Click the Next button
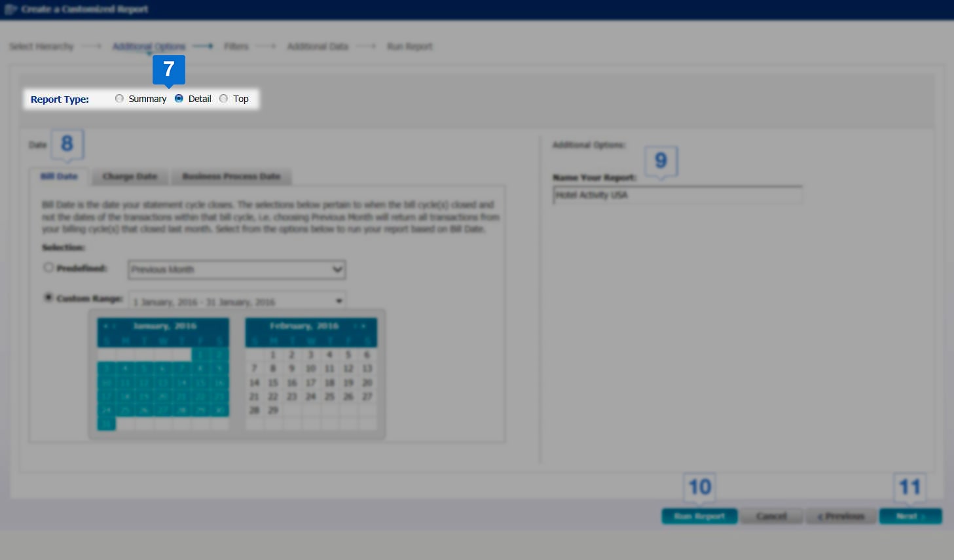 (x=910, y=516)
